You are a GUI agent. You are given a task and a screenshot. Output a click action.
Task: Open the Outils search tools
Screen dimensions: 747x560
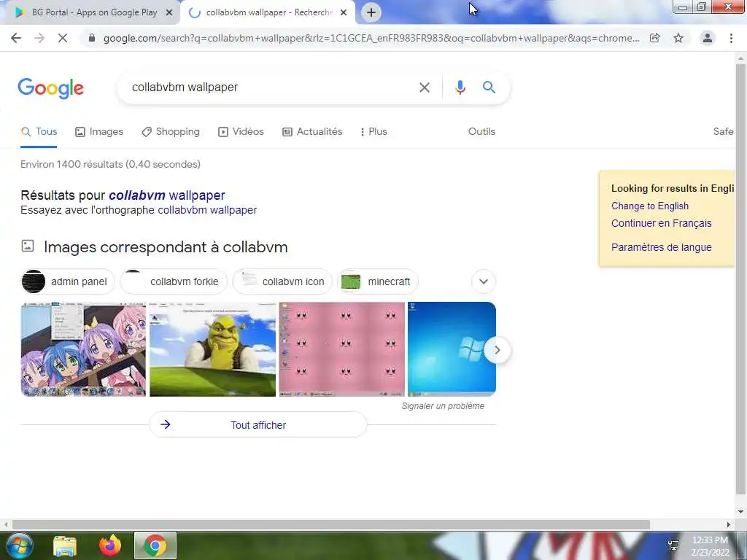coord(481,132)
